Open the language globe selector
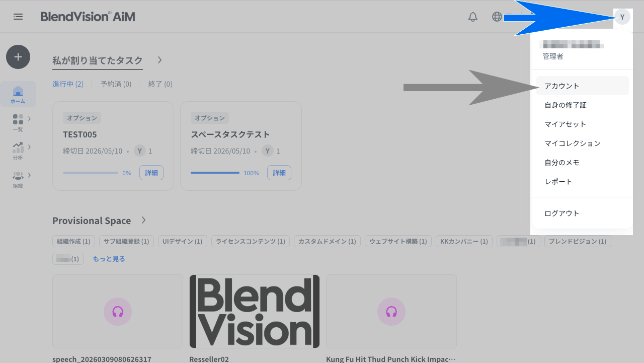 click(x=497, y=17)
